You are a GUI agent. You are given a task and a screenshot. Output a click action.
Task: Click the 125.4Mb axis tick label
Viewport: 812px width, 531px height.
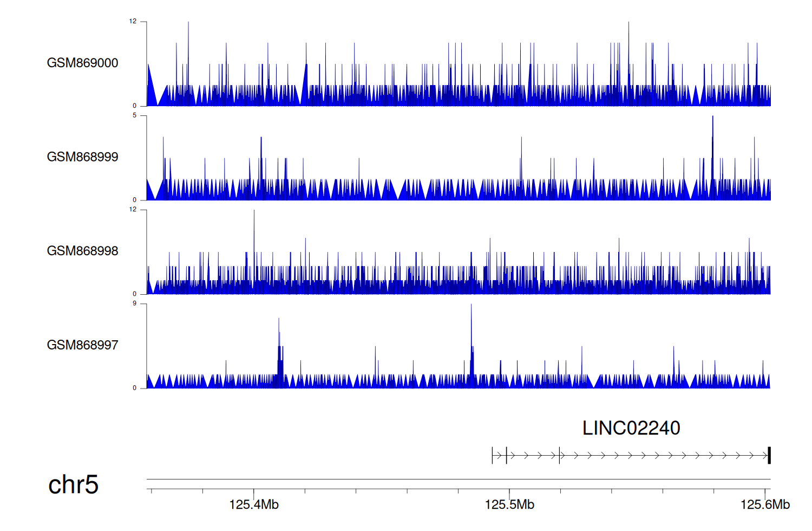[253, 505]
